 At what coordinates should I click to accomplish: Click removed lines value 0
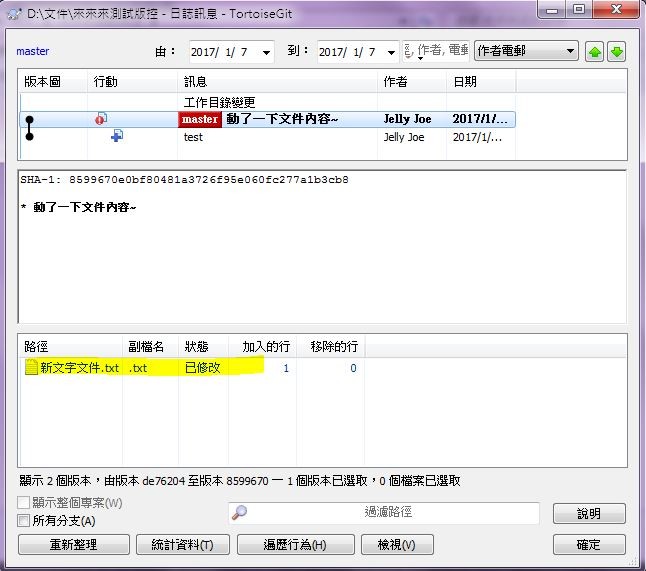pyautogui.click(x=353, y=368)
